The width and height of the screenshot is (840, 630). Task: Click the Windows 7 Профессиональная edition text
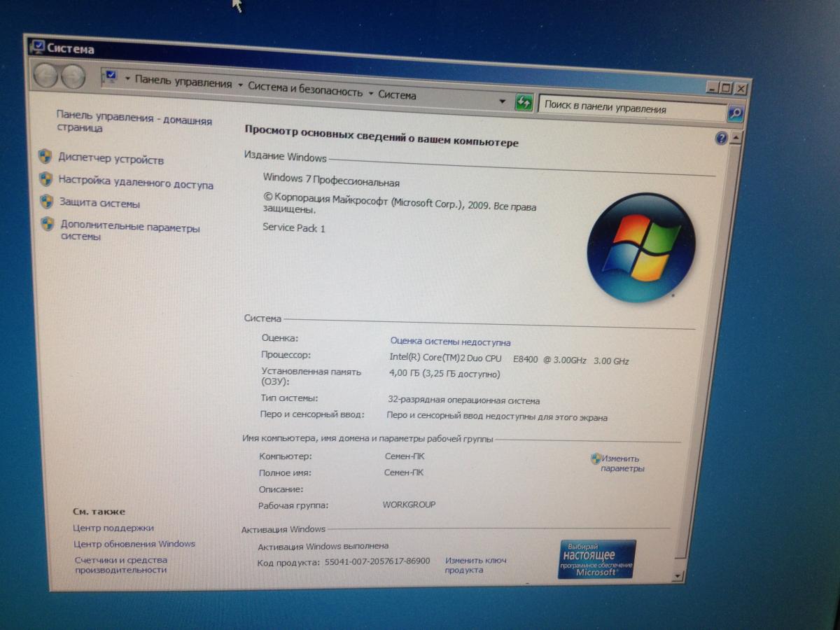pos(331,181)
